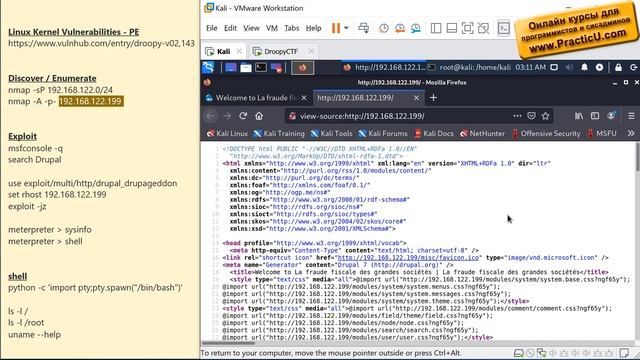Open Kali Training bookmark
Image resolution: width=640 pixels, height=360 pixels.
coord(279,133)
